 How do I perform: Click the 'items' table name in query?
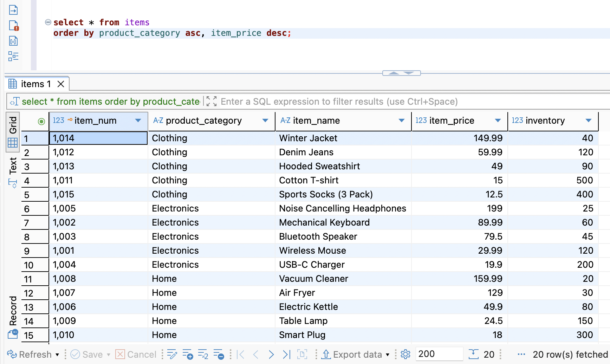coord(137,22)
